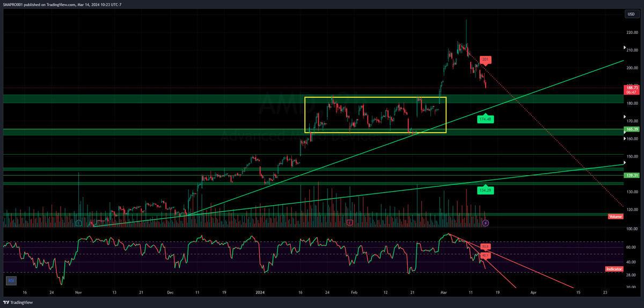
Task: Click the red Indicator label
Action: [613, 268]
